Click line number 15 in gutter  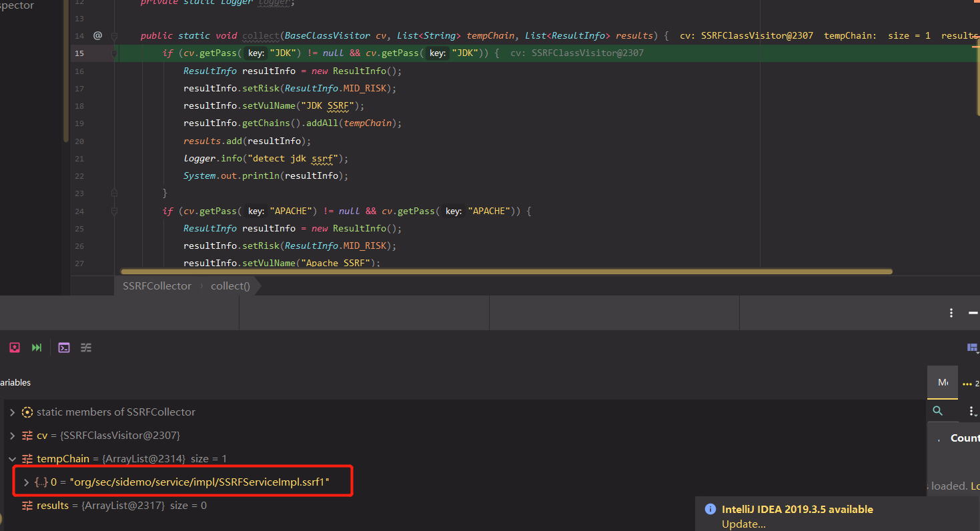click(x=79, y=53)
